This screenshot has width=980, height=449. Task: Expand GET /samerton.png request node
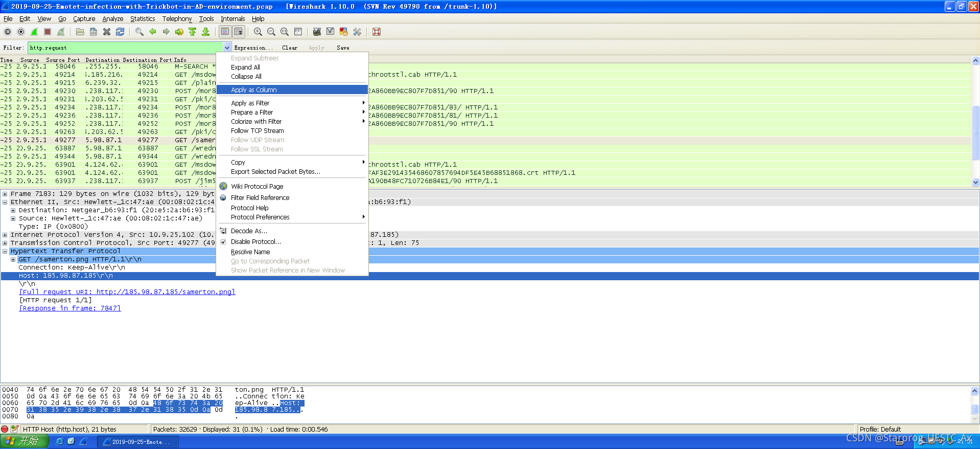(13, 259)
